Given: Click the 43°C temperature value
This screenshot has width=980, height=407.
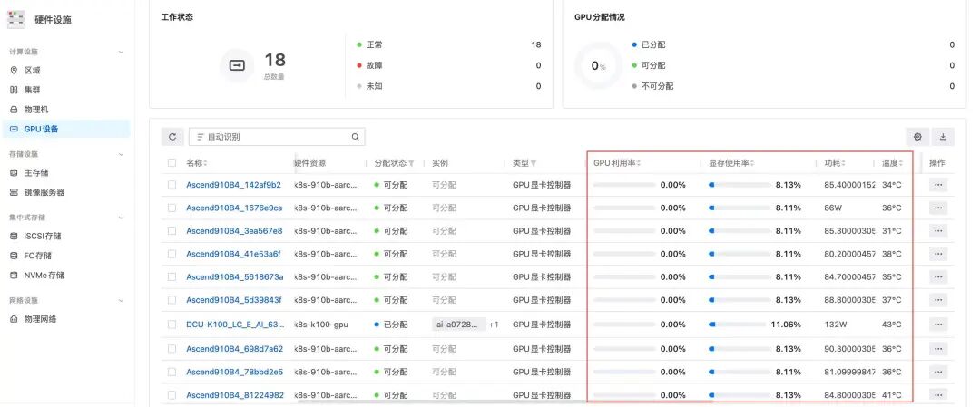Looking at the screenshot, I should click(892, 325).
